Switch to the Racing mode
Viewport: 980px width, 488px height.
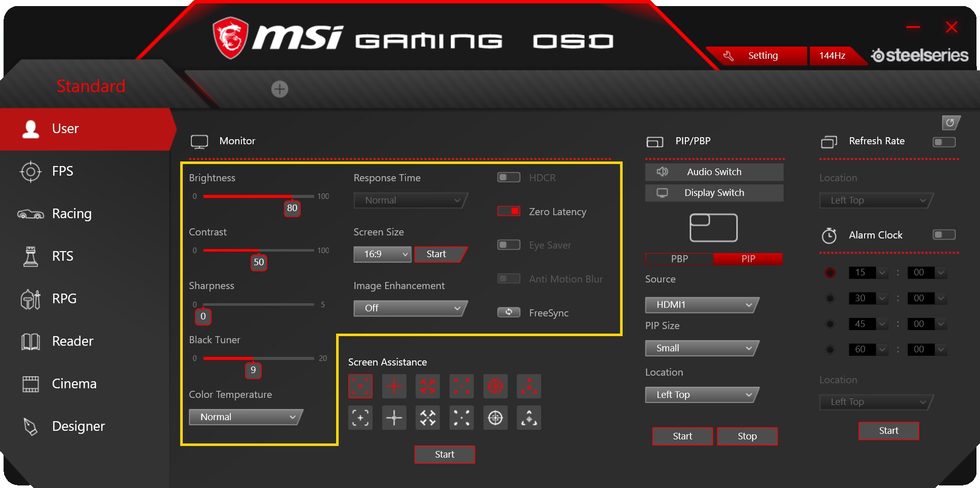pos(85,214)
